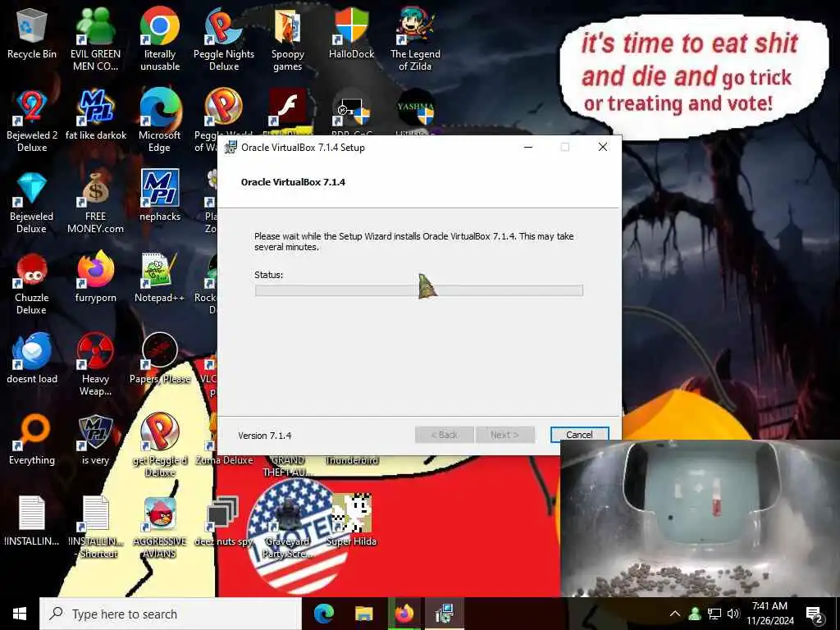Select the Super Hilda desktop icon
This screenshot has width=840, height=630.
tap(351, 519)
